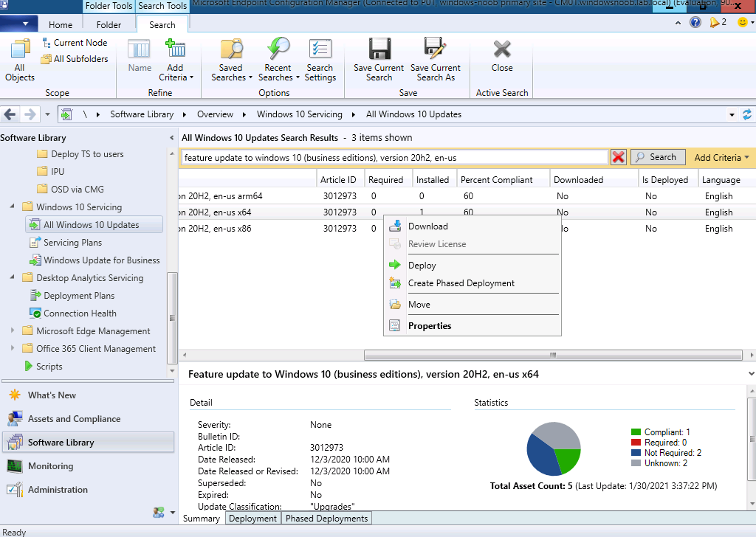756x537 pixels.
Task: Choose Download from the context menu
Action: click(472, 226)
